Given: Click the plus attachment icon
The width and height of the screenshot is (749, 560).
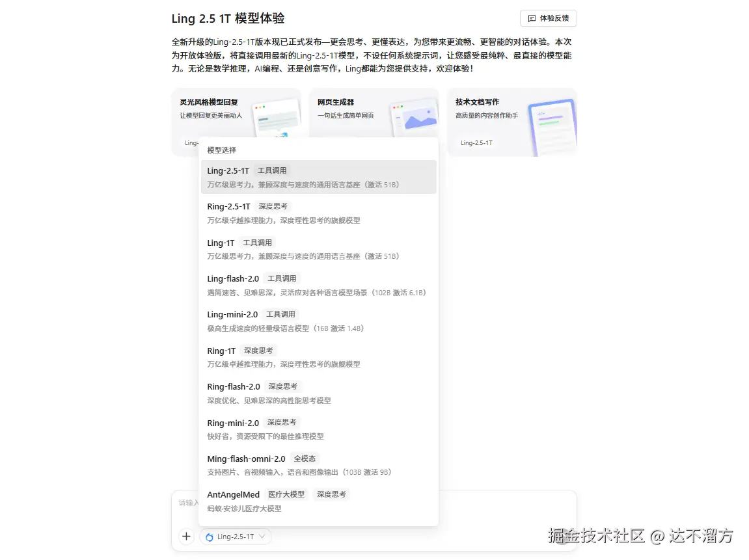Looking at the screenshot, I should click(186, 536).
